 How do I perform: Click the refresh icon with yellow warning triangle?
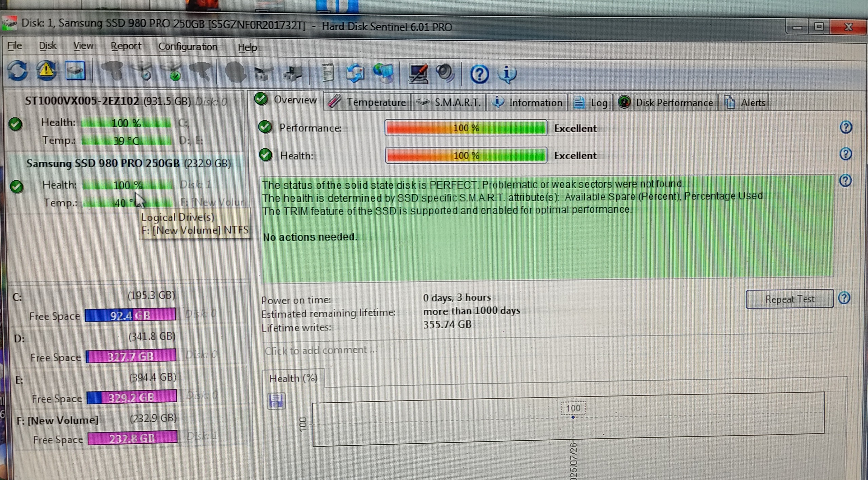(x=46, y=71)
